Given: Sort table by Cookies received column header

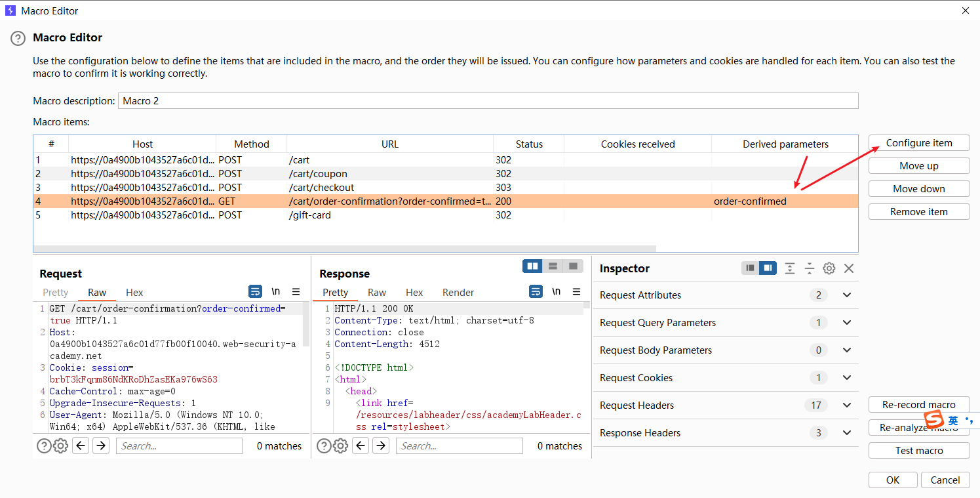Looking at the screenshot, I should pos(638,144).
